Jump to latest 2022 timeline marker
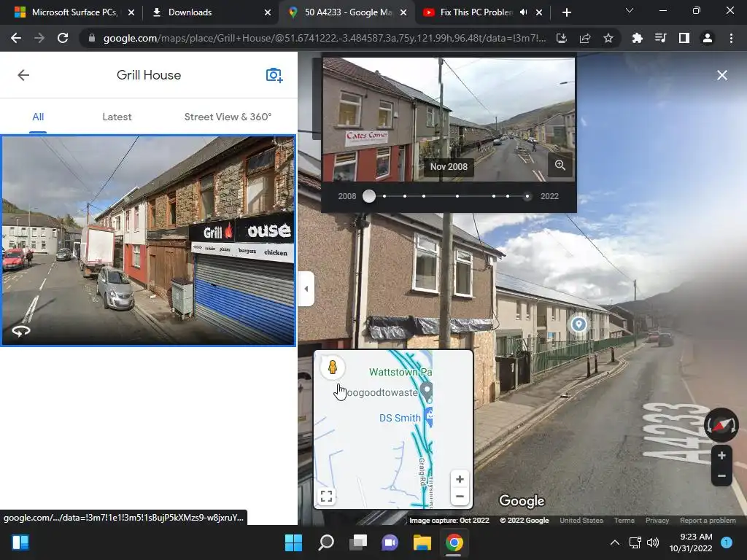 527,196
